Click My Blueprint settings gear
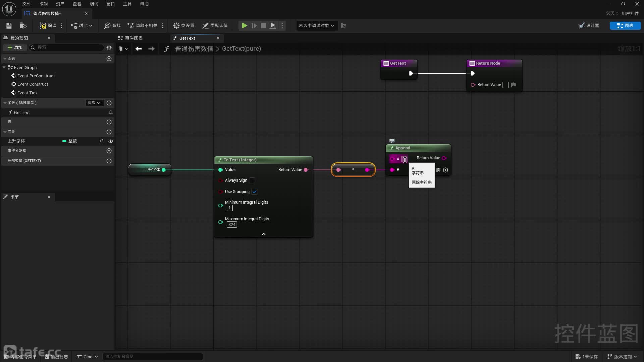 pyautogui.click(x=109, y=48)
